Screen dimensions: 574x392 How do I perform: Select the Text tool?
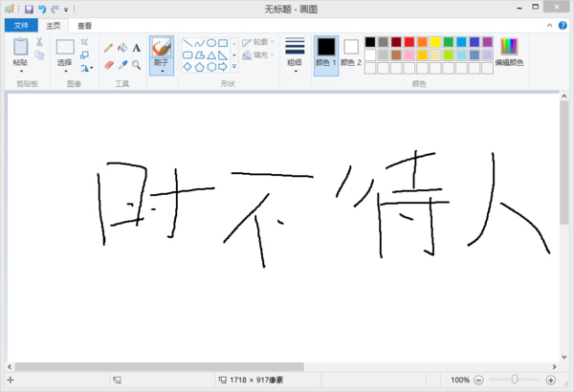(x=137, y=47)
